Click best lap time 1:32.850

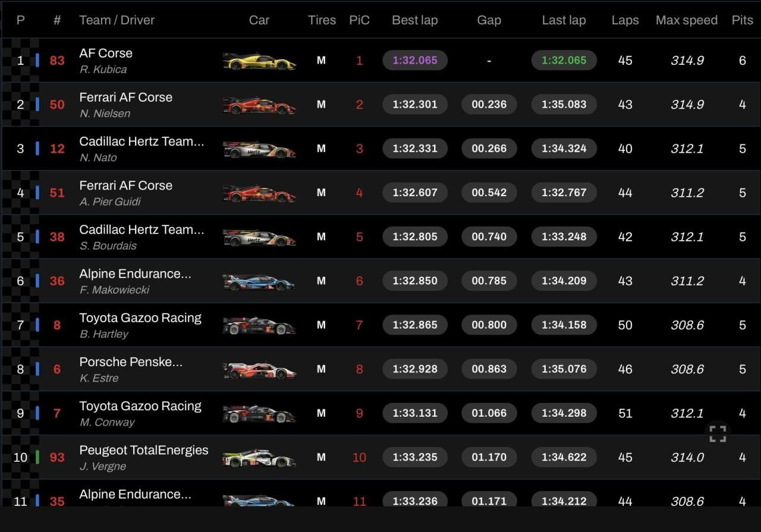coord(415,281)
